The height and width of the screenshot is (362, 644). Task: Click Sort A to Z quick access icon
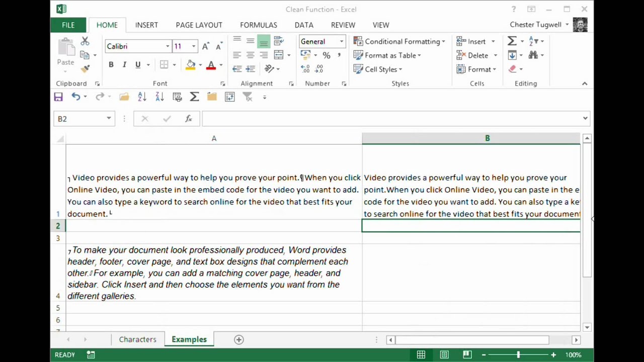pos(142,97)
